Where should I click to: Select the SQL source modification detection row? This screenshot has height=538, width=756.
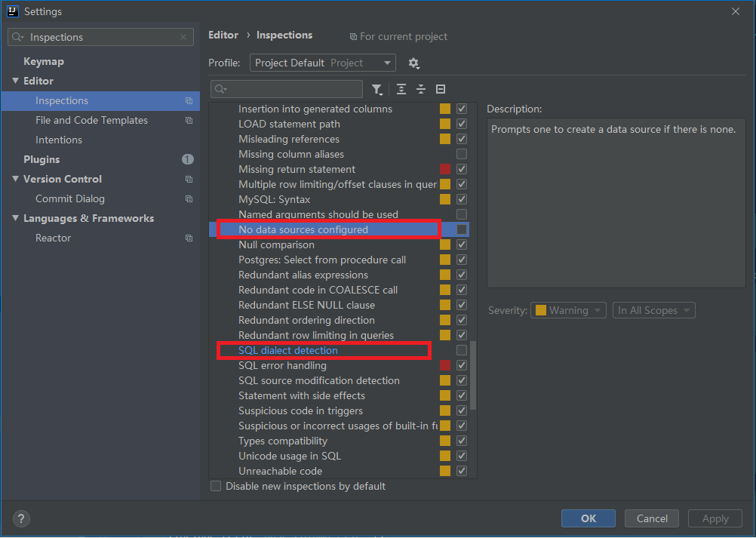(339, 381)
